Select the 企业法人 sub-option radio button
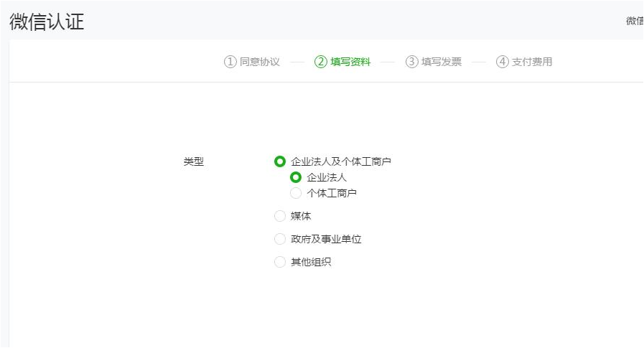Image resolution: width=644 pixels, height=348 pixels. 296,177
